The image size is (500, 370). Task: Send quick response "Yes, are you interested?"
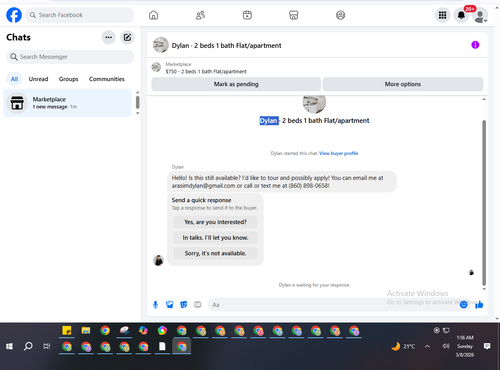(215, 222)
